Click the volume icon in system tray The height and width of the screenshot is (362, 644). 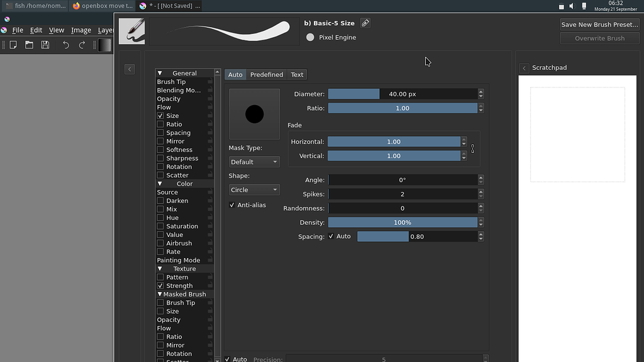pyautogui.click(x=572, y=6)
